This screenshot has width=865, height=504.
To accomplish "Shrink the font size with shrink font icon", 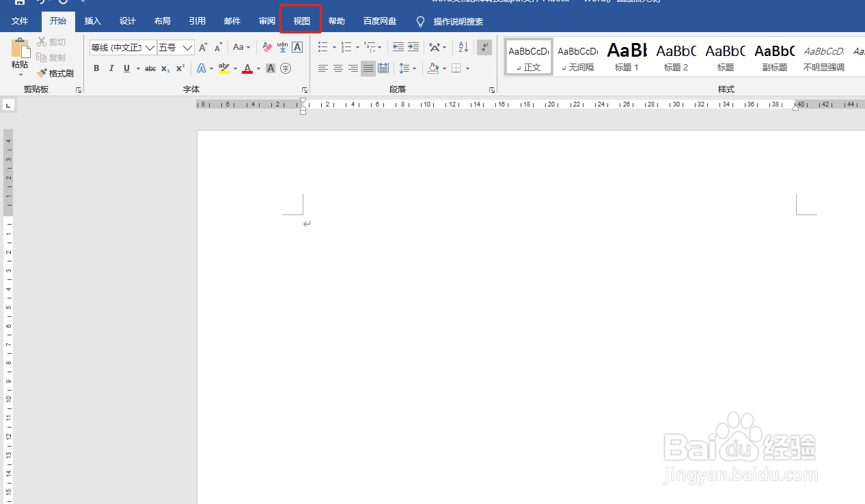I will 219,47.
